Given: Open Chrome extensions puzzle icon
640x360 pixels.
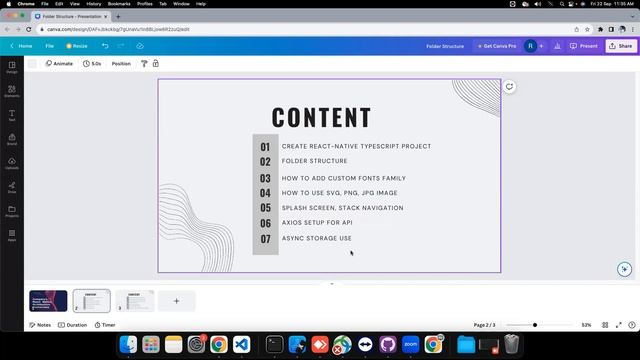Looking at the screenshot, I should point(600,29).
